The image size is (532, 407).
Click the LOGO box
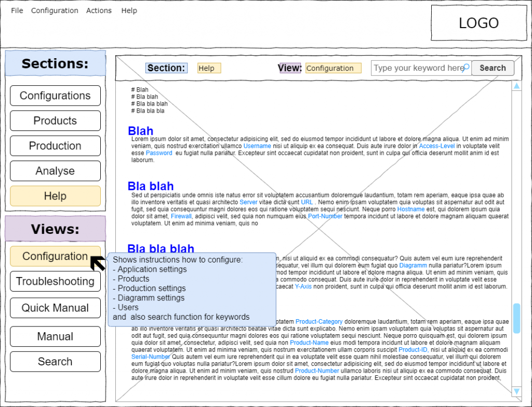coord(478,23)
